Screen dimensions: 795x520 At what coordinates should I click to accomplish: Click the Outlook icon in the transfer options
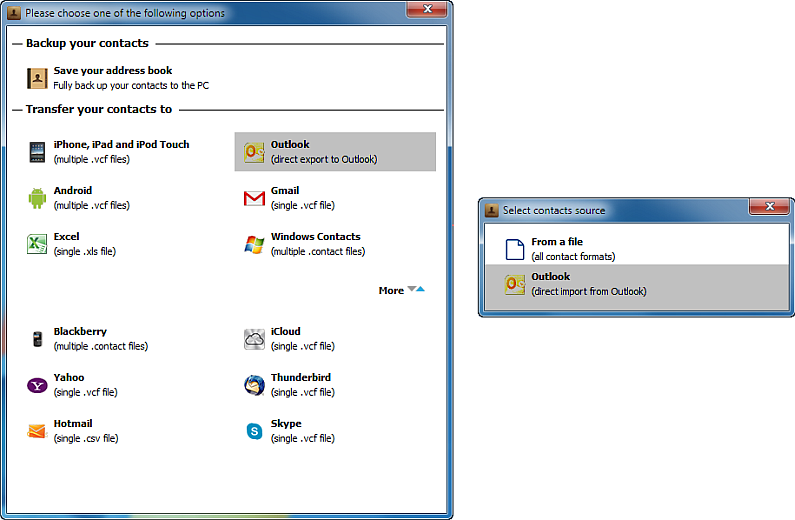tap(254, 152)
